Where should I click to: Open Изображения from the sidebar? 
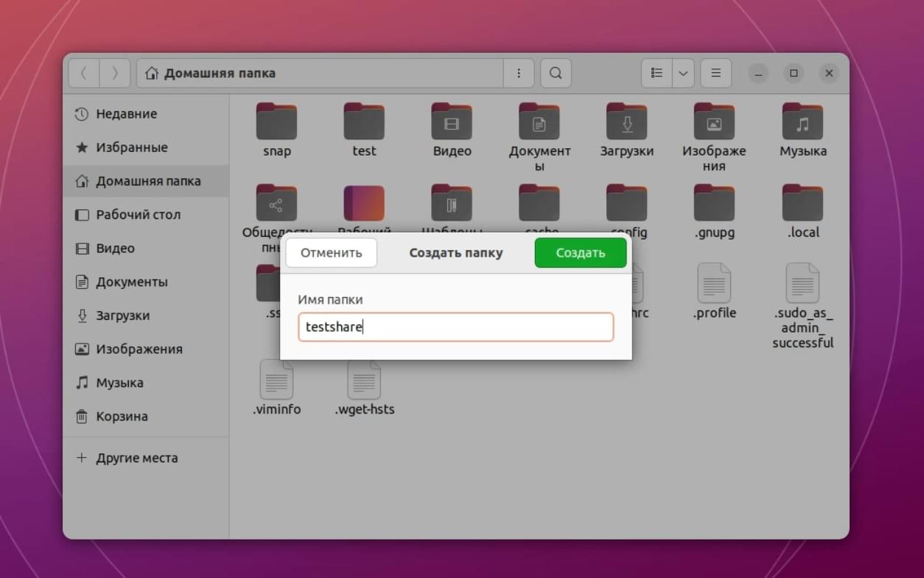tap(146, 349)
